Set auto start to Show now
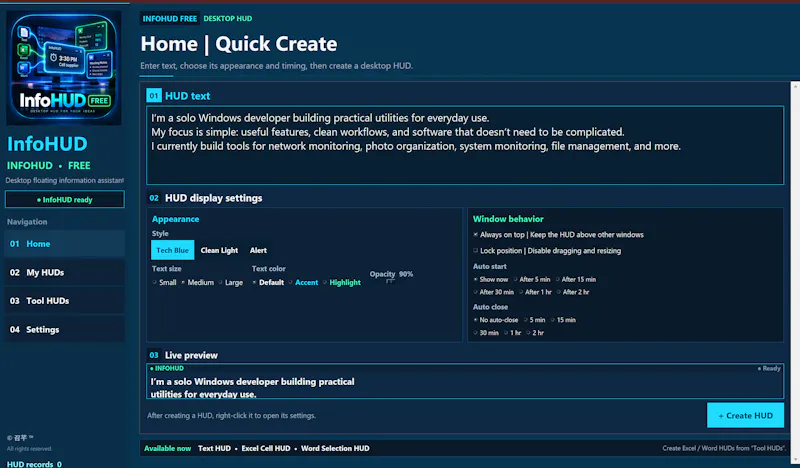800x468 pixels. point(490,279)
